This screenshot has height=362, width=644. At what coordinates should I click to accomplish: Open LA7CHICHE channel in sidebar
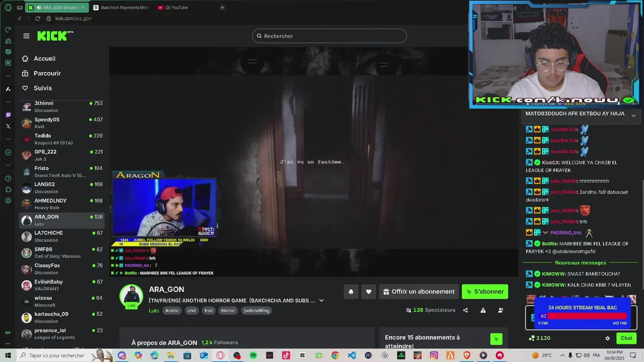point(62,236)
